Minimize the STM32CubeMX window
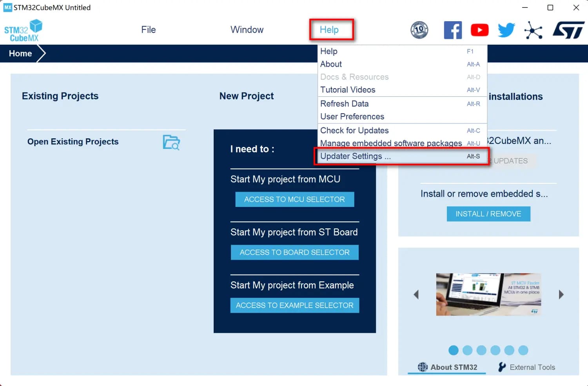The height and width of the screenshot is (386, 588). pos(525,8)
